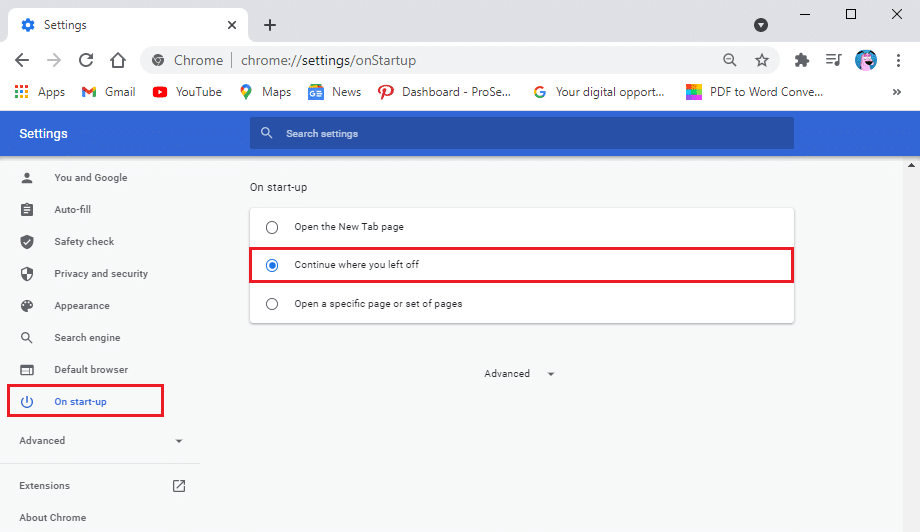Show more bookmarks with overflow chevron
Image resolution: width=920 pixels, height=532 pixels.
tap(896, 92)
